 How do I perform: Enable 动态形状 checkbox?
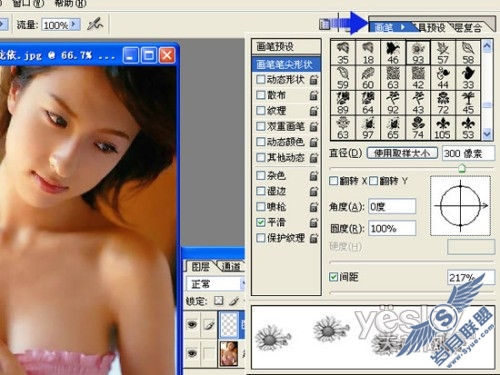point(261,79)
